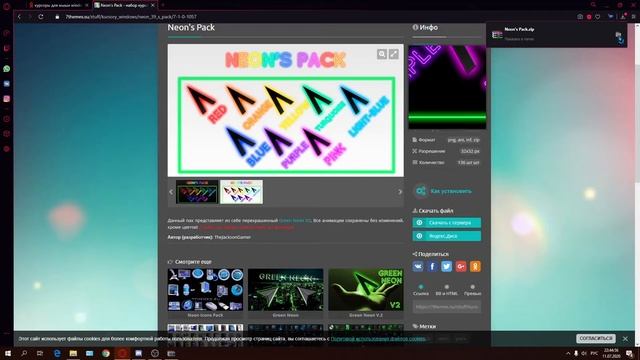Click the share link text field

click(447, 307)
